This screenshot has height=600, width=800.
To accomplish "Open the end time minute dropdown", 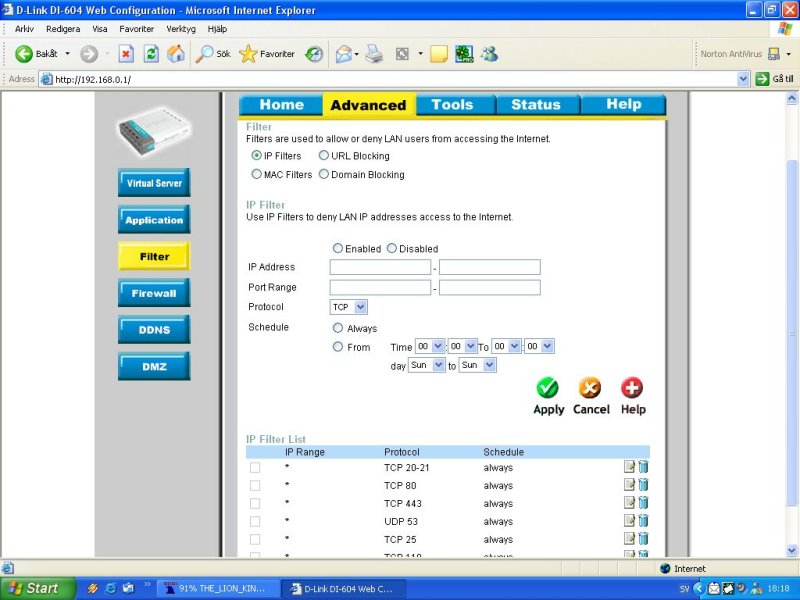I will pyautogui.click(x=539, y=346).
